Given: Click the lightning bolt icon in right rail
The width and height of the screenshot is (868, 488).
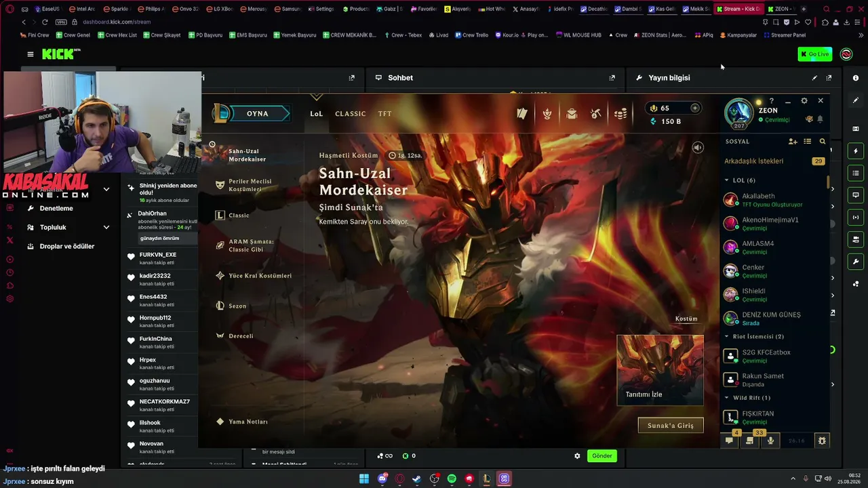Looking at the screenshot, I should tap(856, 151).
